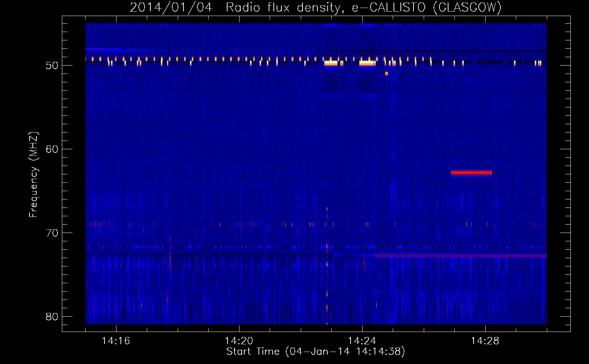The width and height of the screenshot is (589, 364).
Task: Click the 60 frequency tick label
Action: pyautogui.click(x=52, y=149)
